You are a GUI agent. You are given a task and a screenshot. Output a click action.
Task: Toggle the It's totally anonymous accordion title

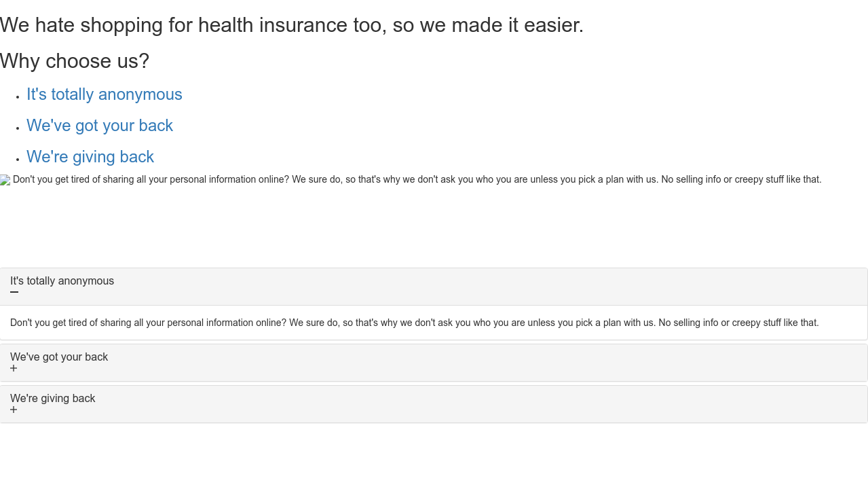(x=62, y=281)
